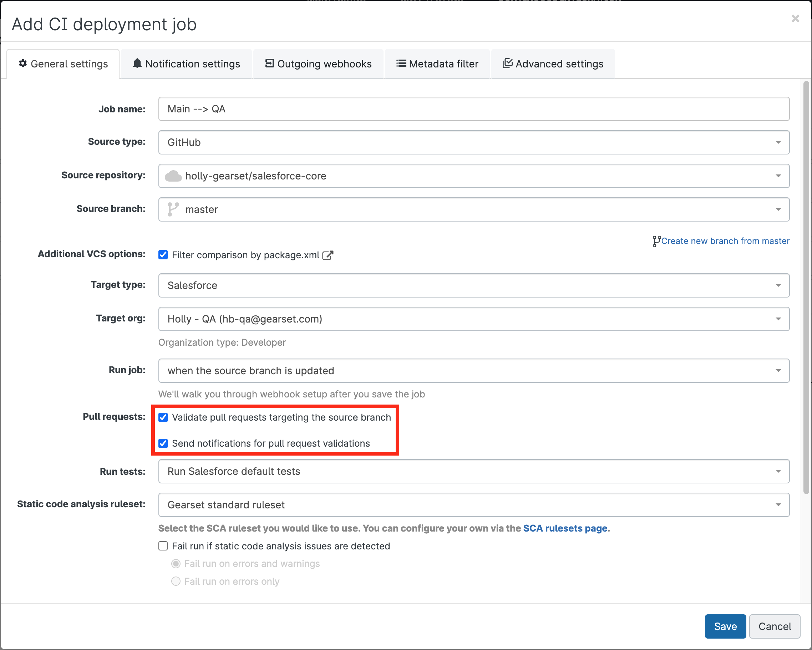Click the branch icon beside master
This screenshot has width=812, height=650.
coord(173,209)
